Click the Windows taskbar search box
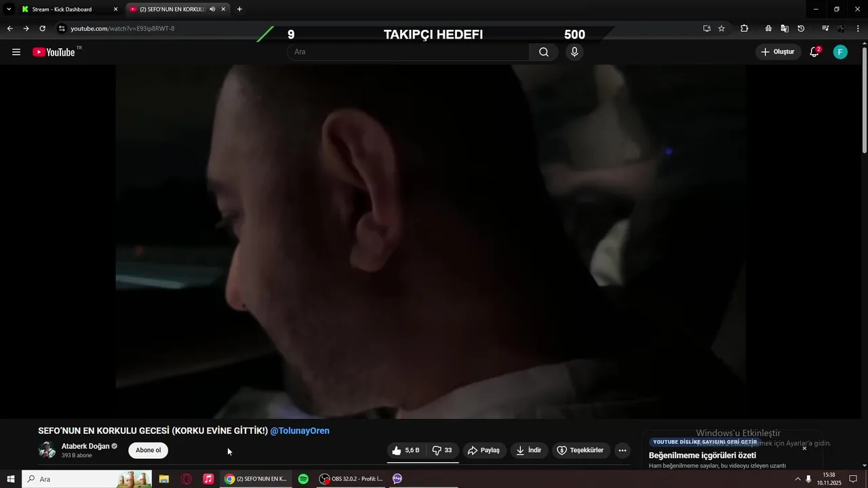The image size is (868, 488). tap(87, 479)
